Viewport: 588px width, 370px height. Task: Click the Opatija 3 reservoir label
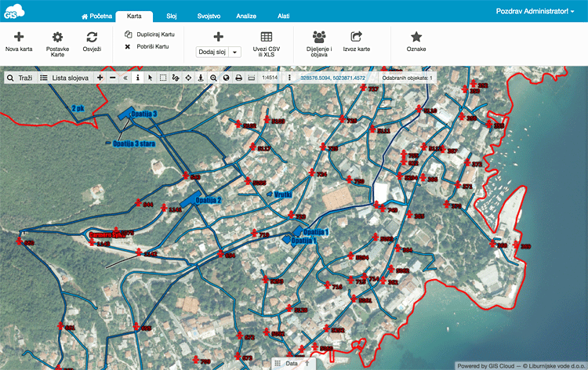pyautogui.click(x=143, y=114)
